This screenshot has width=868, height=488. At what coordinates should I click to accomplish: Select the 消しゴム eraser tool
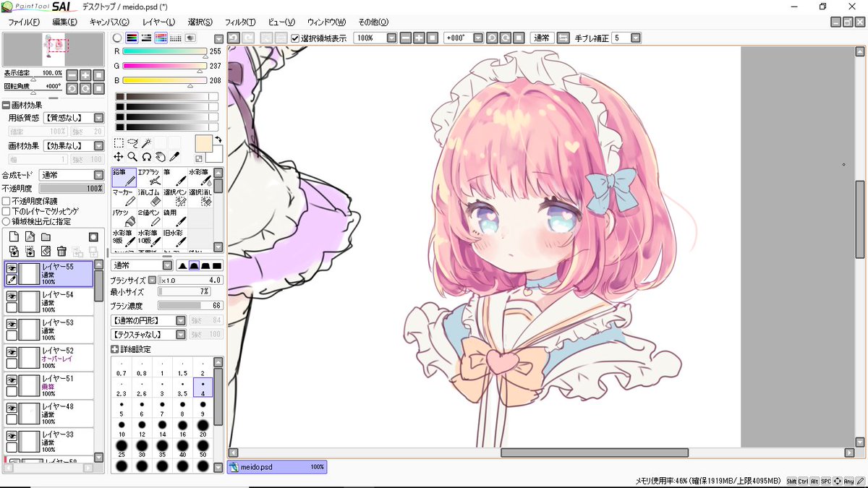149,198
